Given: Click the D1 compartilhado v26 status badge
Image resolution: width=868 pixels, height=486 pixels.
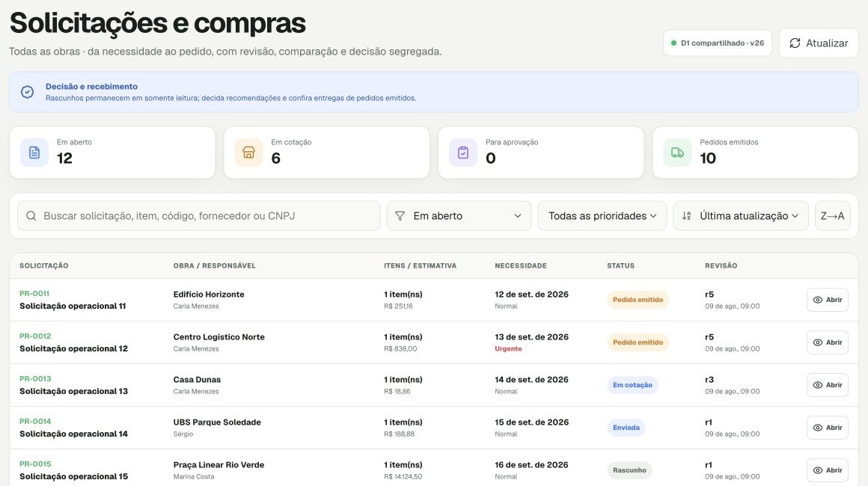Looking at the screenshot, I should coord(718,43).
